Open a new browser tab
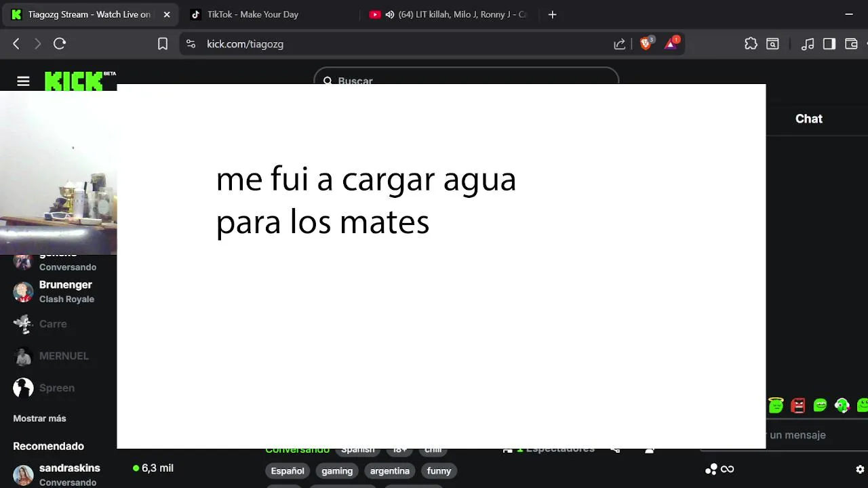 [552, 14]
